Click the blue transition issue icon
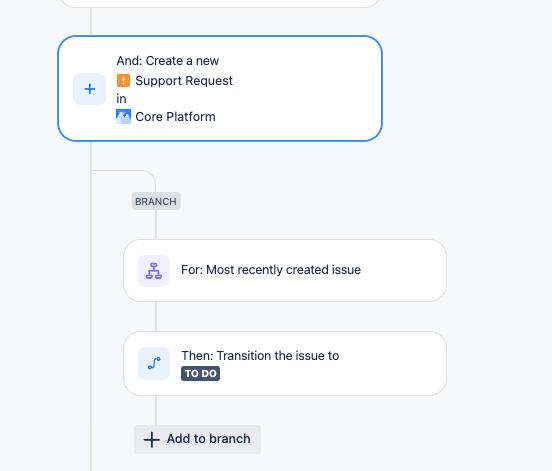Screen dimensions: 552x471 tap(154, 363)
